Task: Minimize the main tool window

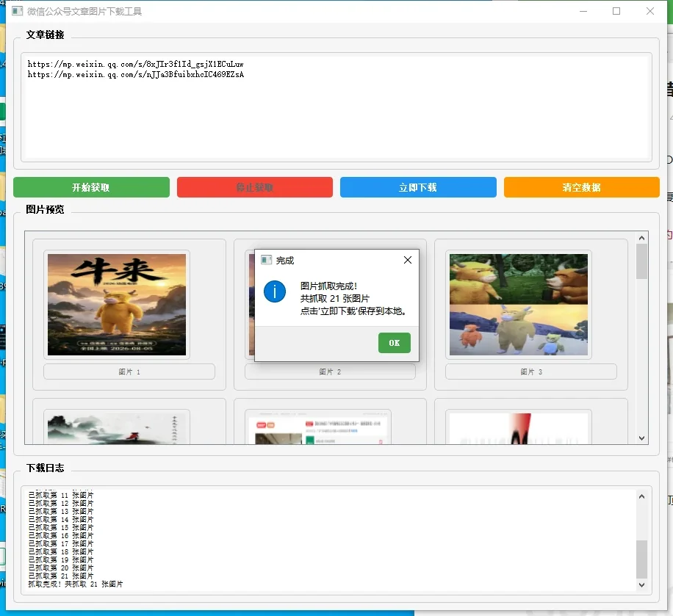Action: (583, 11)
